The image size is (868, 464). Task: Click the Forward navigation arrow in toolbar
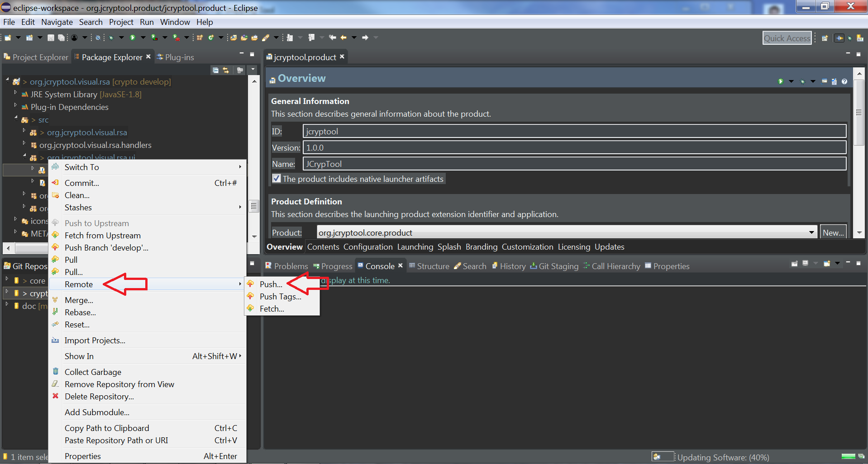pos(365,38)
